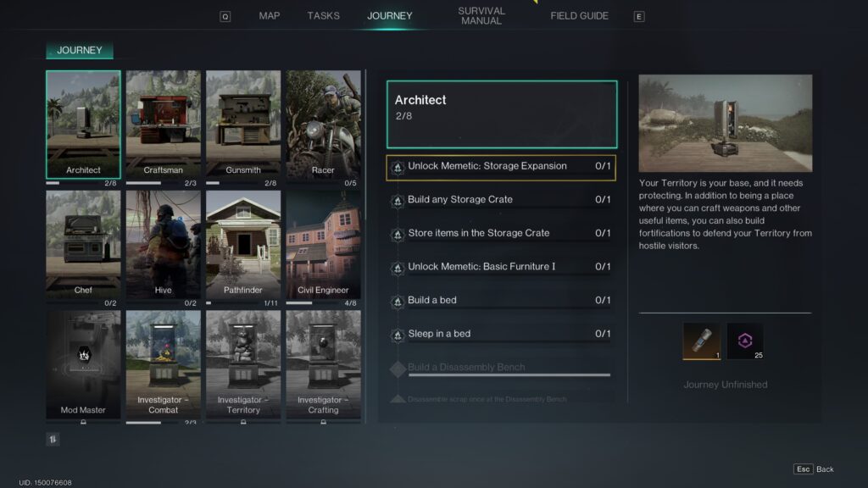Click icon beside Unlock Memetic: Storage Expansion
868x488 pixels.
[397, 167]
